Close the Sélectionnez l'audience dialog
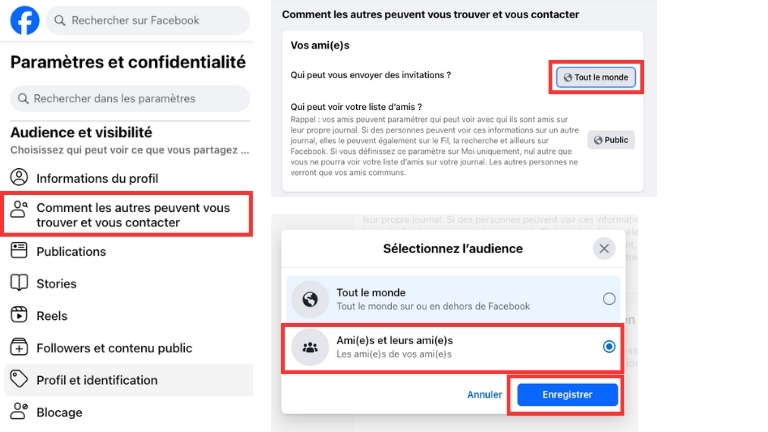Viewport: 768px width, 432px height. pos(604,249)
